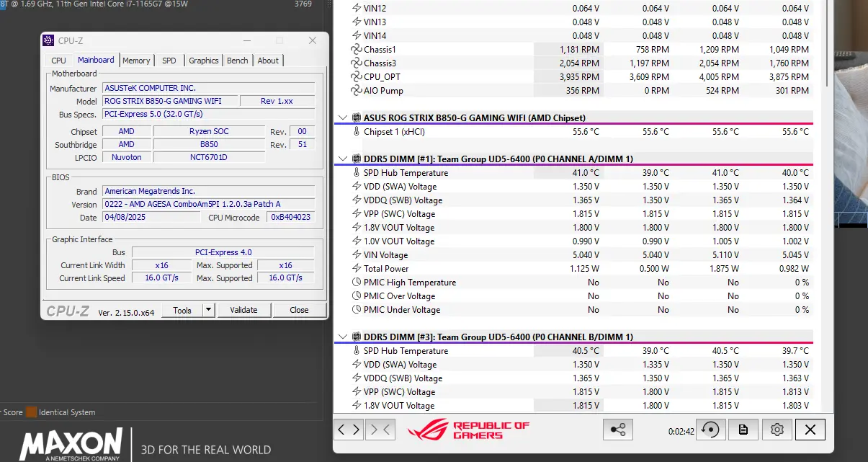Image resolution: width=868 pixels, height=462 pixels.
Task: Select the Bench tab
Action: pos(237,61)
